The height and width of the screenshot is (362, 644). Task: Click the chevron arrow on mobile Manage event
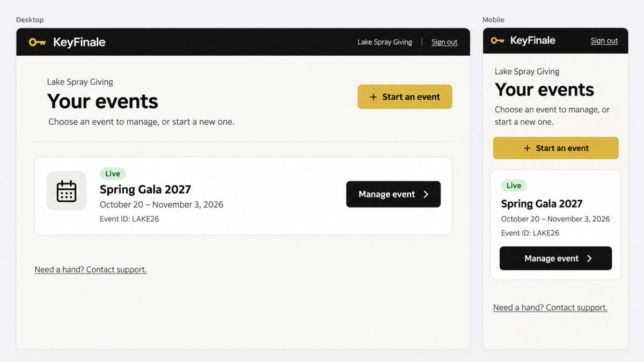coord(589,258)
